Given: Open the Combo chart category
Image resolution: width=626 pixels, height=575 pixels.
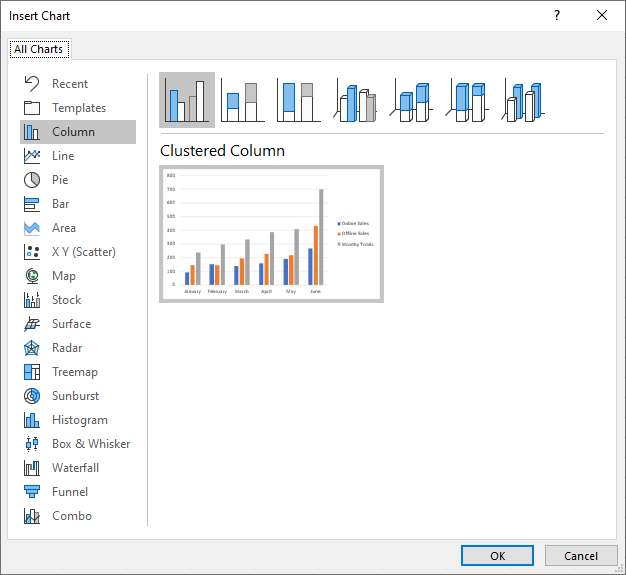Looking at the screenshot, I should pos(71,516).
